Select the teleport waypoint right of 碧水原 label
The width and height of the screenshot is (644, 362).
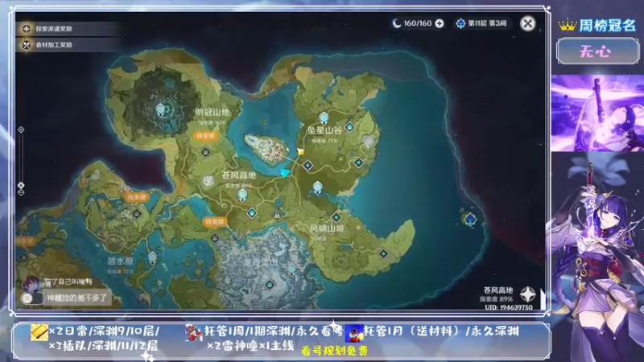coord(152,257)
